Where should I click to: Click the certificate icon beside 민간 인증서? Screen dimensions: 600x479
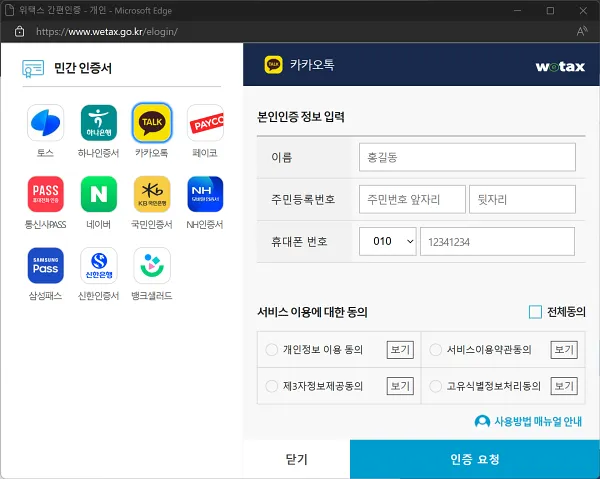(x=33, y=69)
